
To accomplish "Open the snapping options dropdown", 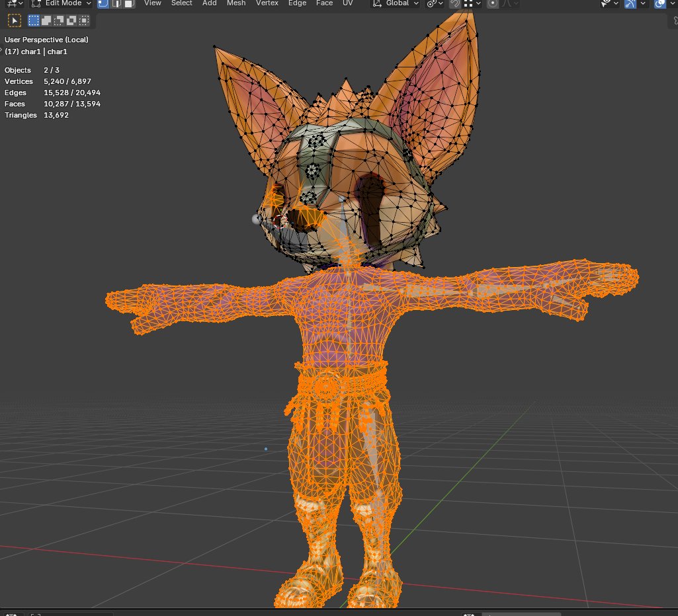I will coord(472,3).
